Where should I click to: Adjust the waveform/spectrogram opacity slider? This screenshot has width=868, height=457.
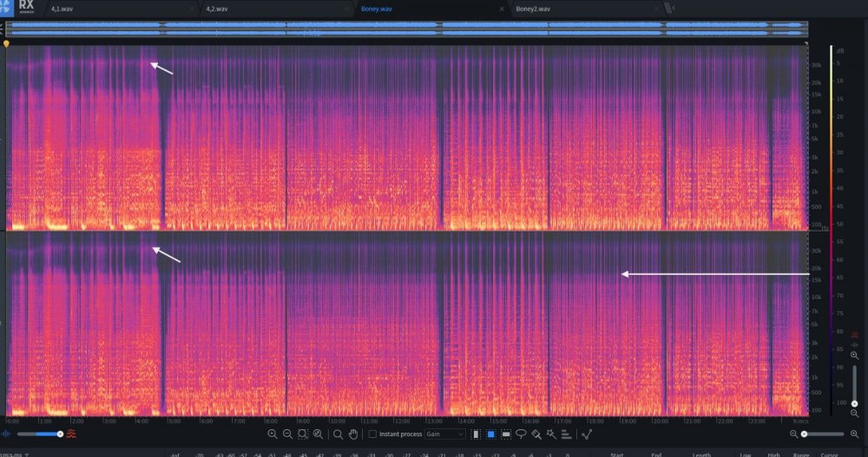coord(40,434)
